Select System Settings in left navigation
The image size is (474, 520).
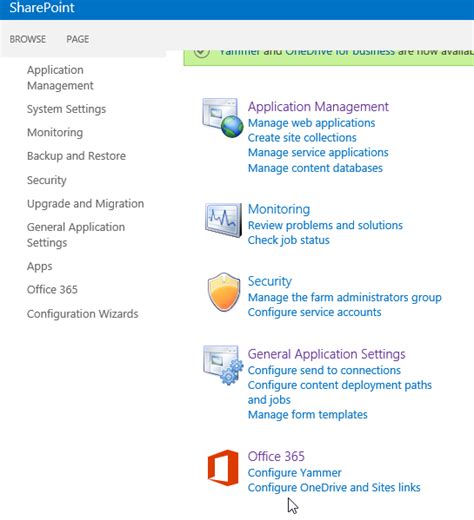[x=66, y=109]
